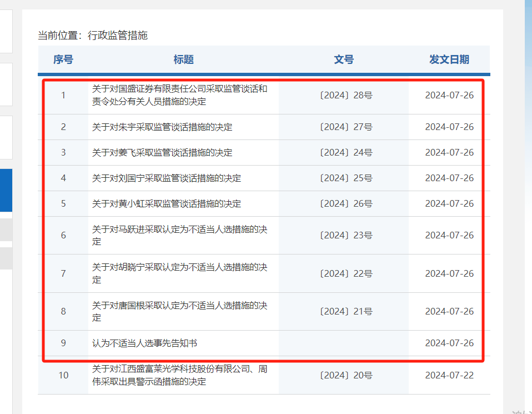Click the 标题 column header

pos(184,59)
